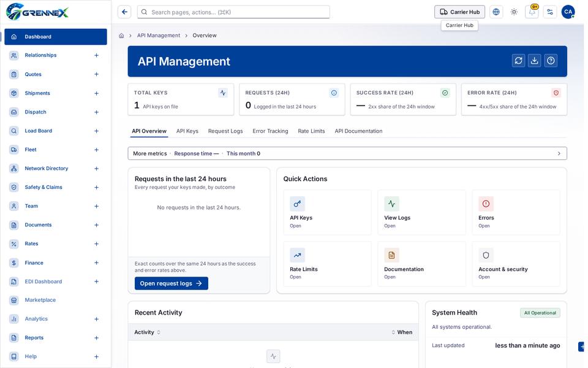588x368 pixels.
Task: Open the language globe icon
Action: click(x=496, y=12)
